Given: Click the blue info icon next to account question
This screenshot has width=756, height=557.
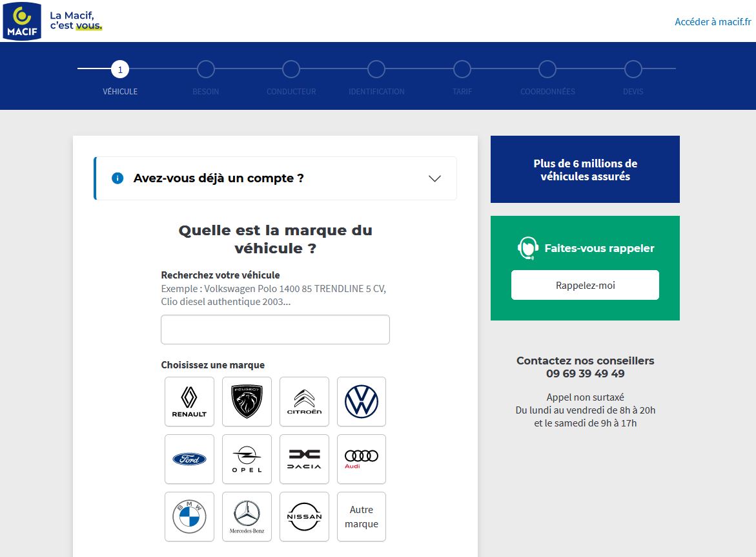Looking at the screenshot, I should pos(117,178).
